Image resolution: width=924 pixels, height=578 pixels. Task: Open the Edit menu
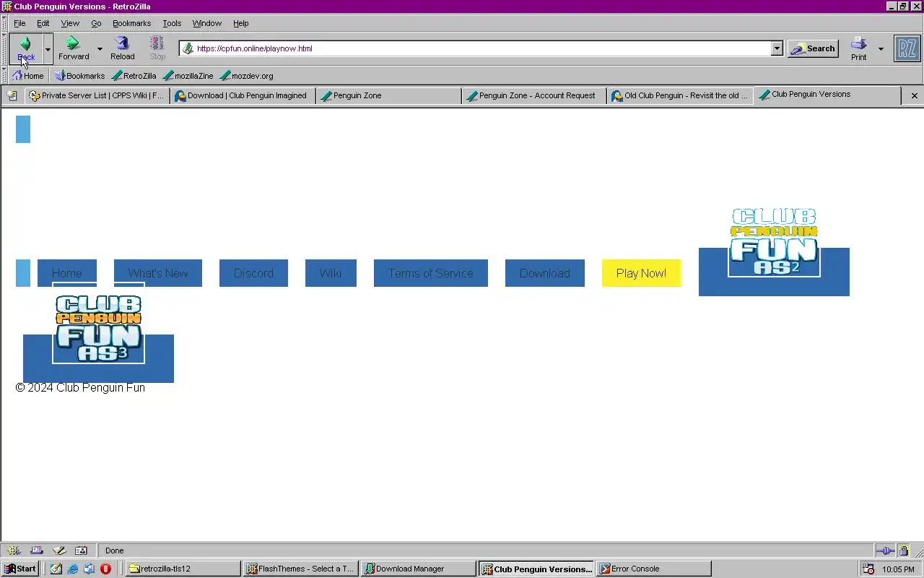(43, 23)
